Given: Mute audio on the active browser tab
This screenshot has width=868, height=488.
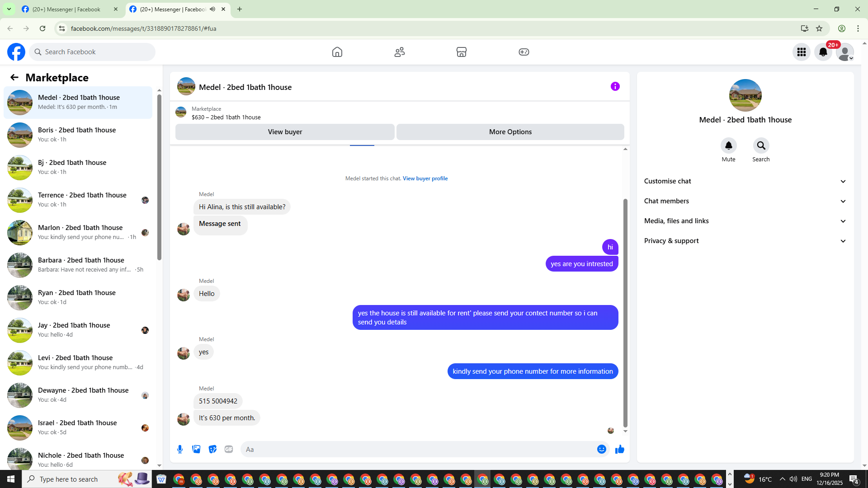Looking at the screenshot, I should [212, 9].
